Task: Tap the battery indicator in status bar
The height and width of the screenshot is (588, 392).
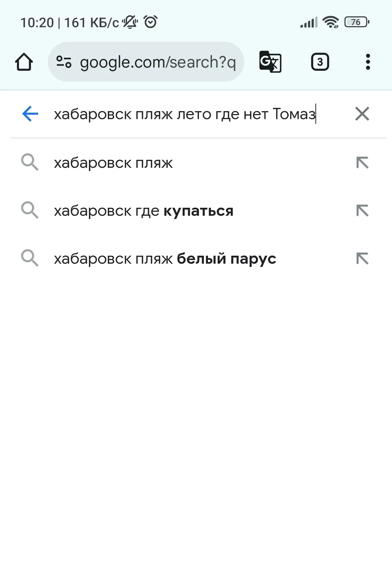Action: tap(356, 22)
